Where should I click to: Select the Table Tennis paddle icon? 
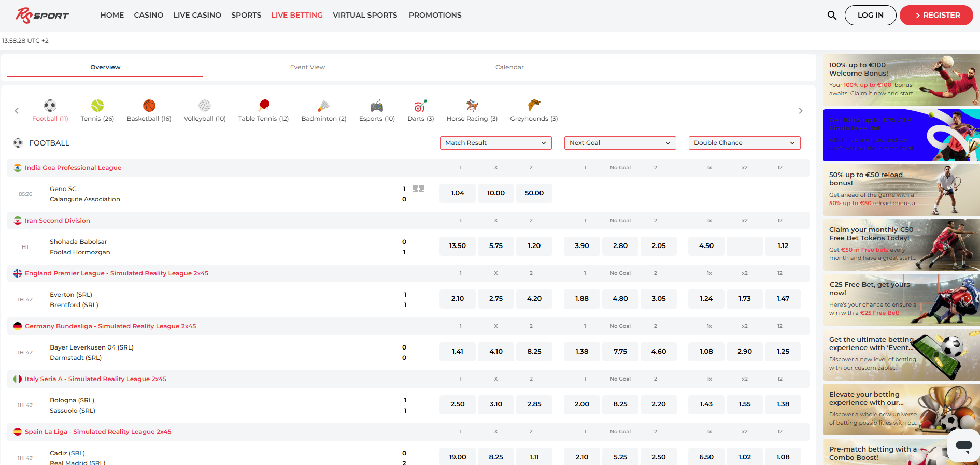(264, 106)
